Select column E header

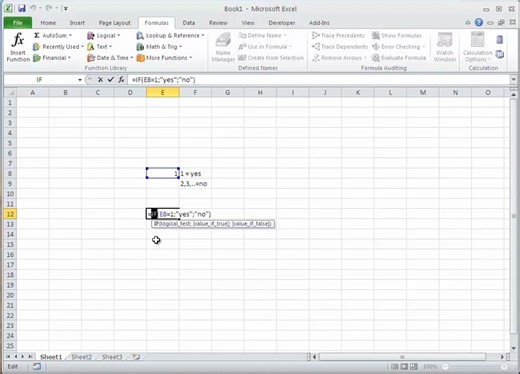163,92
